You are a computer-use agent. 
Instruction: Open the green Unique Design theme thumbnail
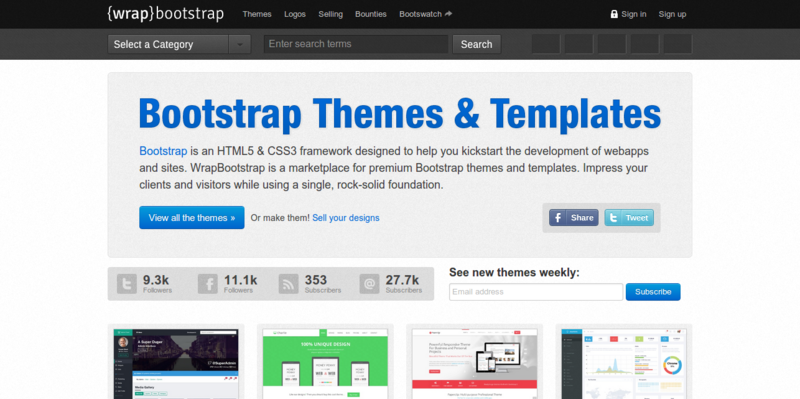coord(325,363)
